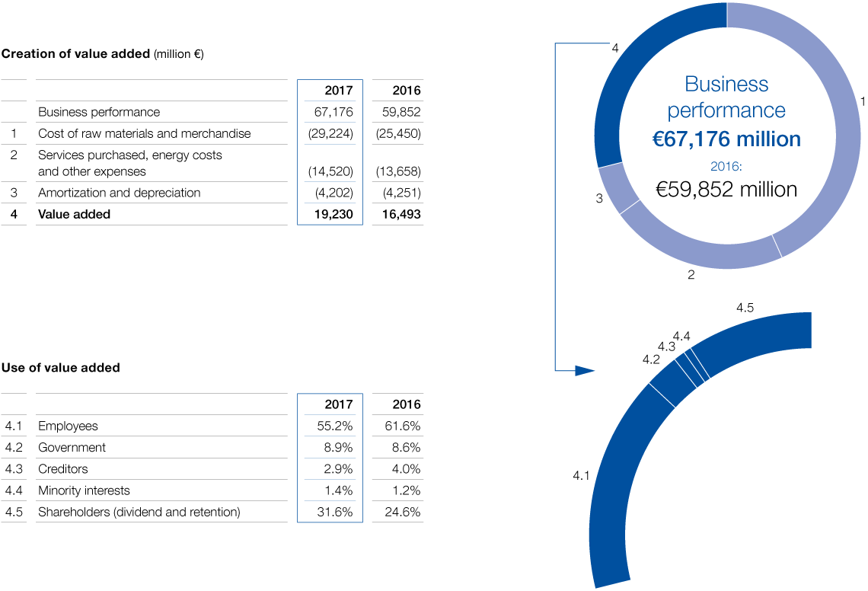This screenshot has height=591, width=868.
Task: Click the 2016 value 59,852
Action: tap(401, 112)
